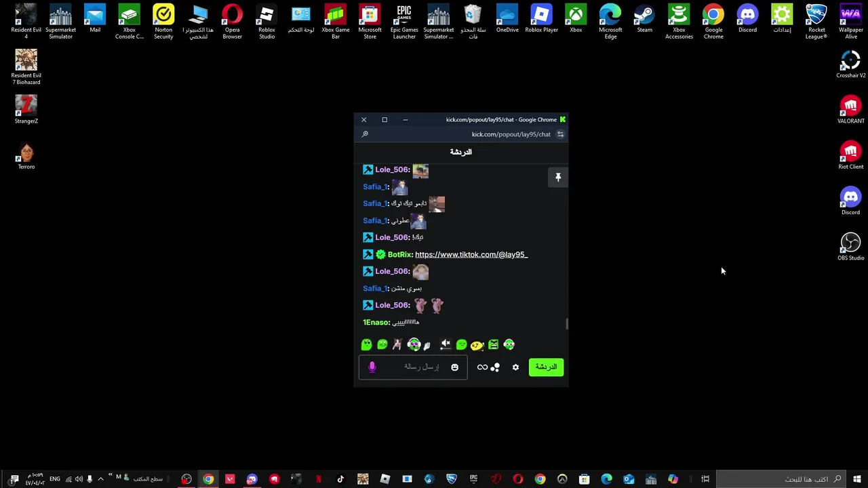
Task: Open the Settings gear desktop shortcut
Action: pos(782,19)
